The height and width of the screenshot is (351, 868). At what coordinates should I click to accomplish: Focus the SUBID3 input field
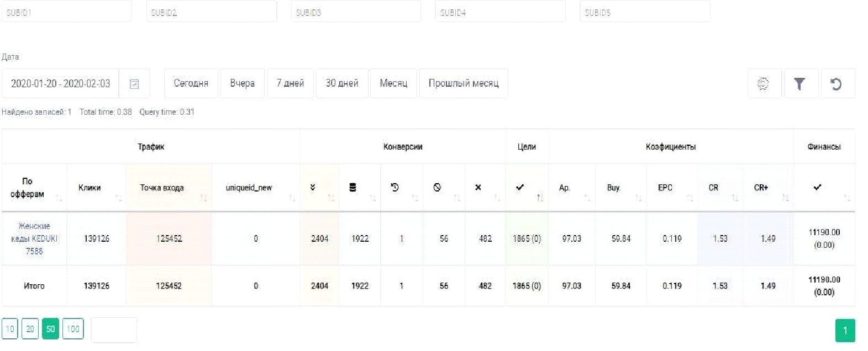point(356,12)
